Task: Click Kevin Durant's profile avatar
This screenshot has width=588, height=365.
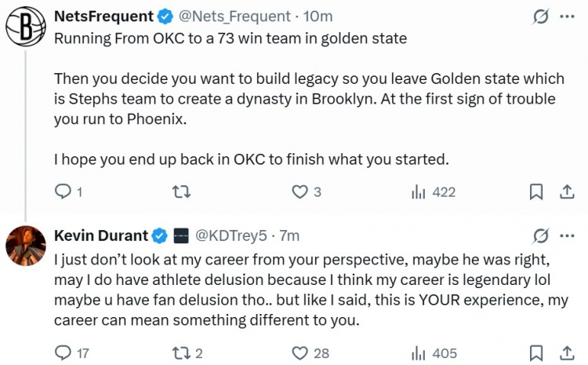Action: point(25,245)
